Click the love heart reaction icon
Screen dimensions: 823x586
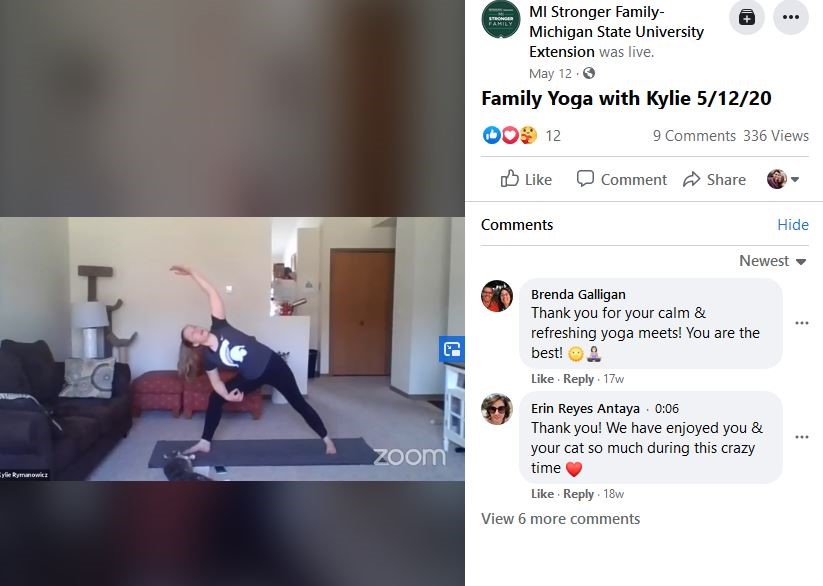(x=509, y=134)
